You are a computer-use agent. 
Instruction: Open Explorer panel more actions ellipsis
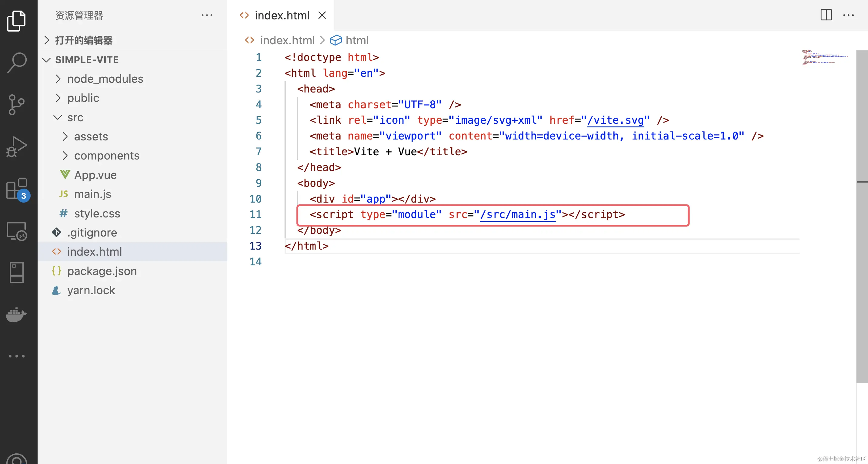click(207, 15)
